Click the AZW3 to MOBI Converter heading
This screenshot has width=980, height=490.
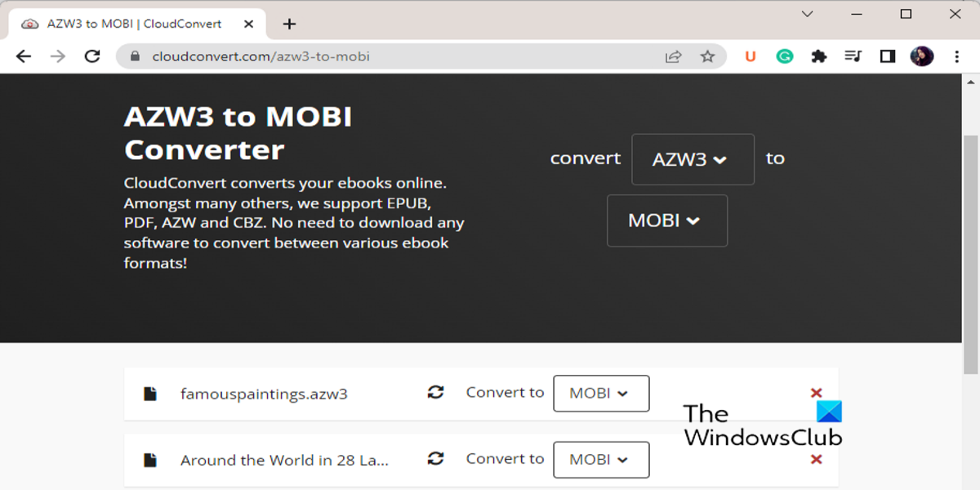click(x=238, y=133)
